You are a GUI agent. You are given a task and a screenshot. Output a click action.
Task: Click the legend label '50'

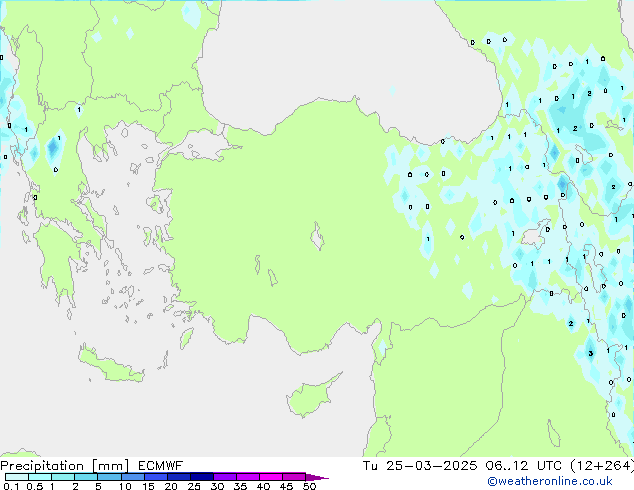pos(309,486)
